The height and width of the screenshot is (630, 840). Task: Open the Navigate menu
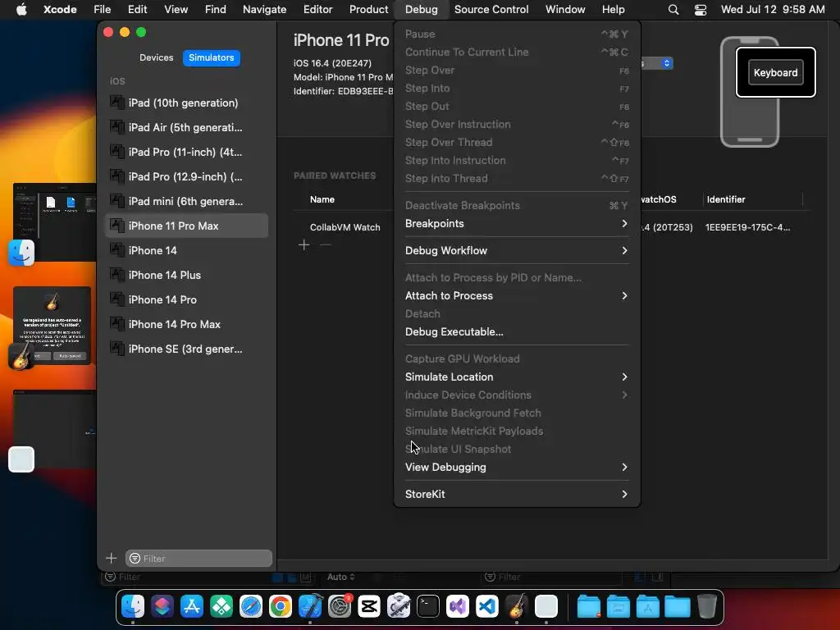click(264, 10)
